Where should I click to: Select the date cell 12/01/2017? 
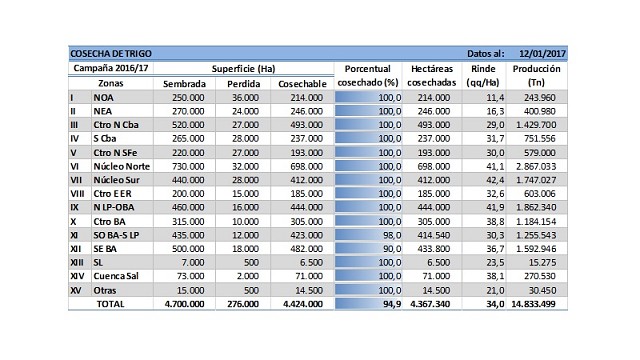542,54
